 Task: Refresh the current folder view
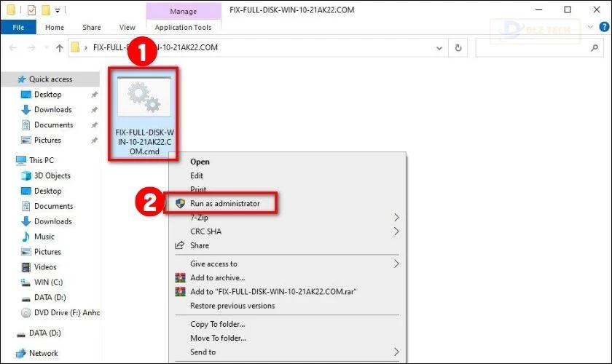click(458, 47)
